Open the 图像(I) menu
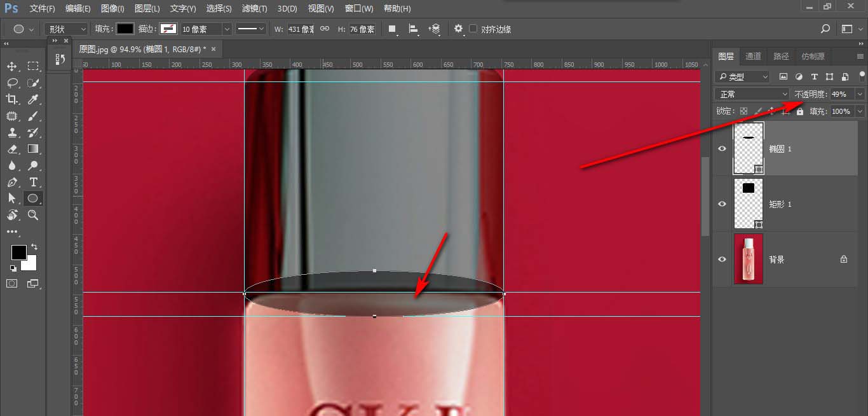 [x=112, y=9]
